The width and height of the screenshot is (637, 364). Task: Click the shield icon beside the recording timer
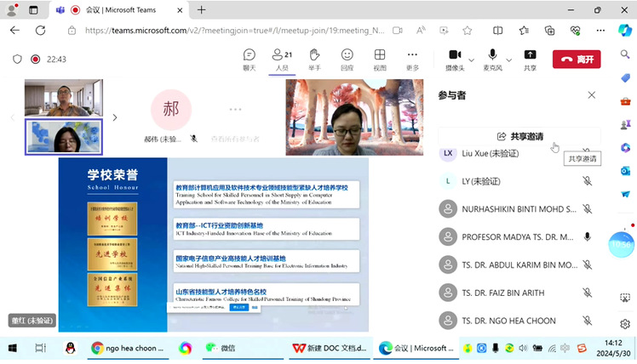coord(17,60)
